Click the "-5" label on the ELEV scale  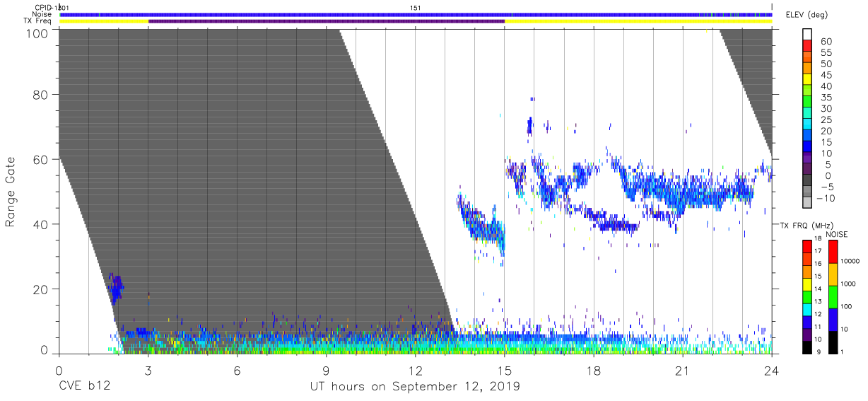click(826, 187)
